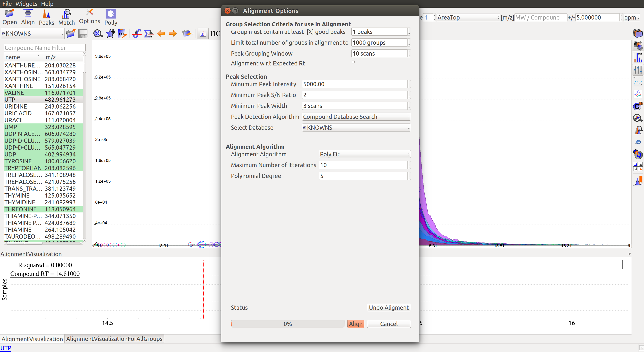Open the molecule magnifier search icon
Image resolution: width=644 pixels, height=352 pixels.
click(638, 118)
